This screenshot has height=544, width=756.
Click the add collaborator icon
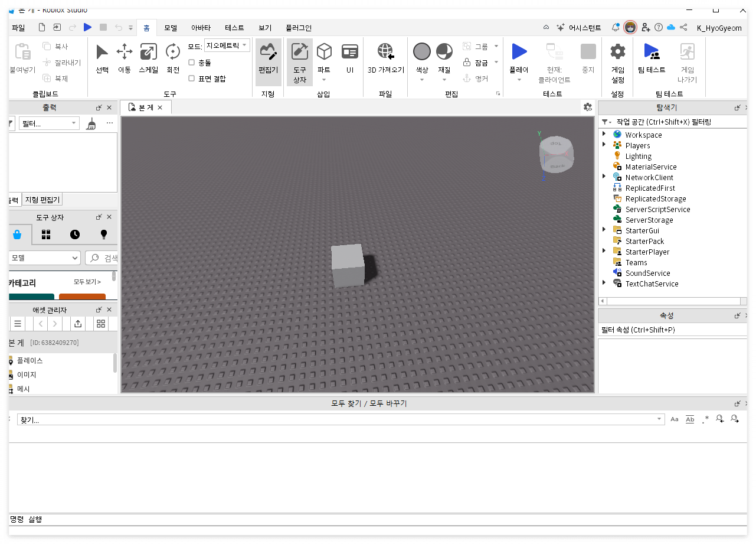click(x=646, y=27)
